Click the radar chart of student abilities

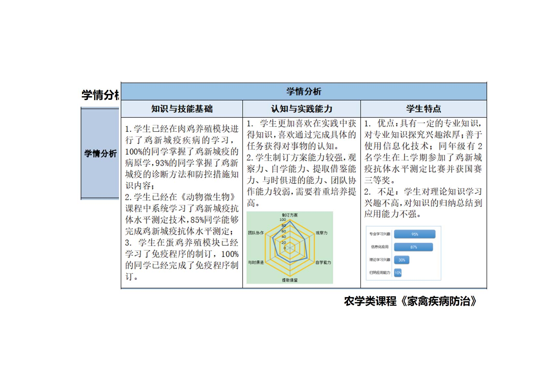tap(290, 247)
